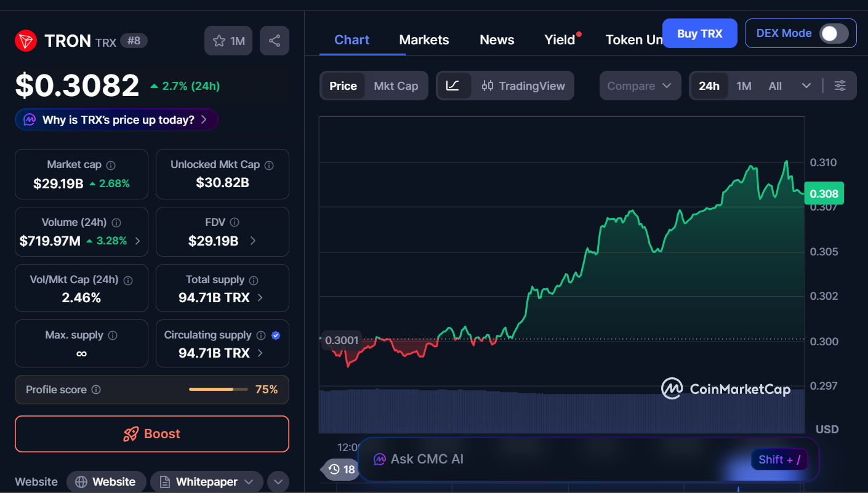Click the Boost button

151,434
